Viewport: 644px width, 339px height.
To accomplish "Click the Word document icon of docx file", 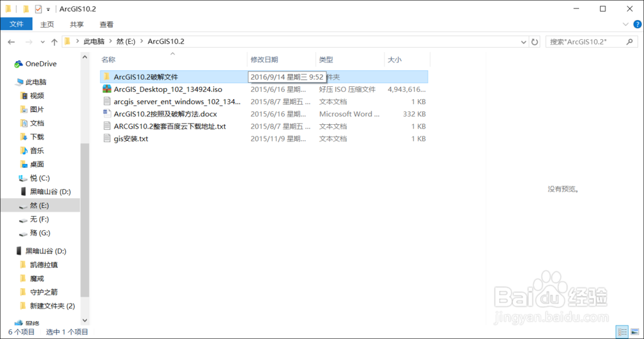I will pos(107,113).
